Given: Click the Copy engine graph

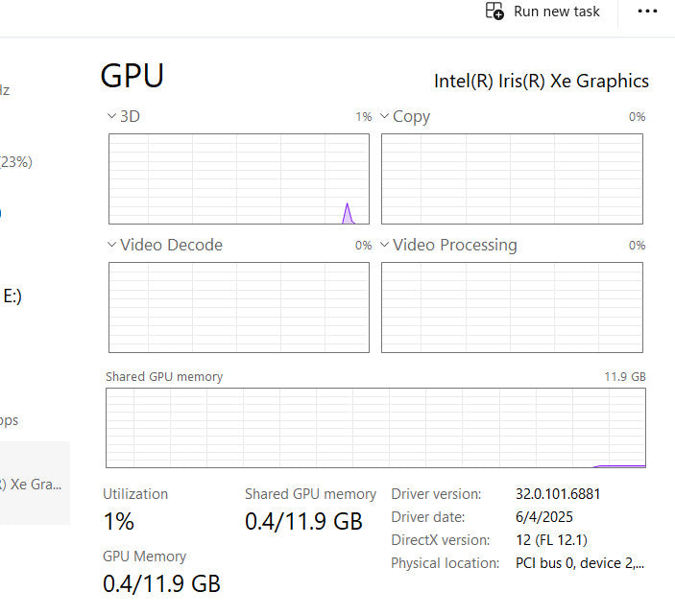Looking at the screenshot, I should click(x=512, y=178).
